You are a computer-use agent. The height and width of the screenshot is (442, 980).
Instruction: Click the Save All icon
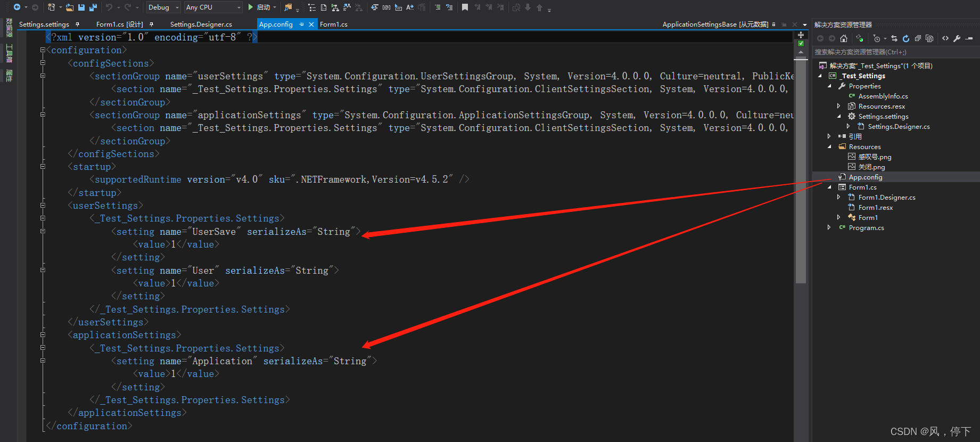point(93,7)
